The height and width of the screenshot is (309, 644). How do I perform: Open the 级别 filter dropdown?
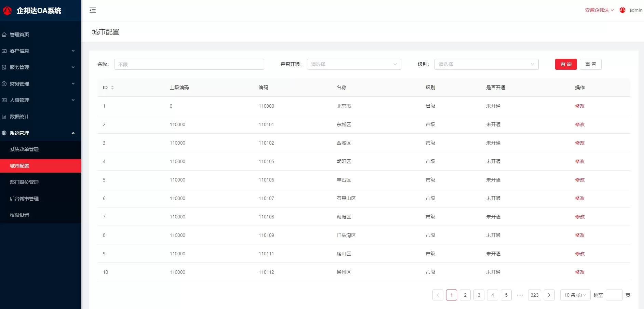click(x=486, y=64)
